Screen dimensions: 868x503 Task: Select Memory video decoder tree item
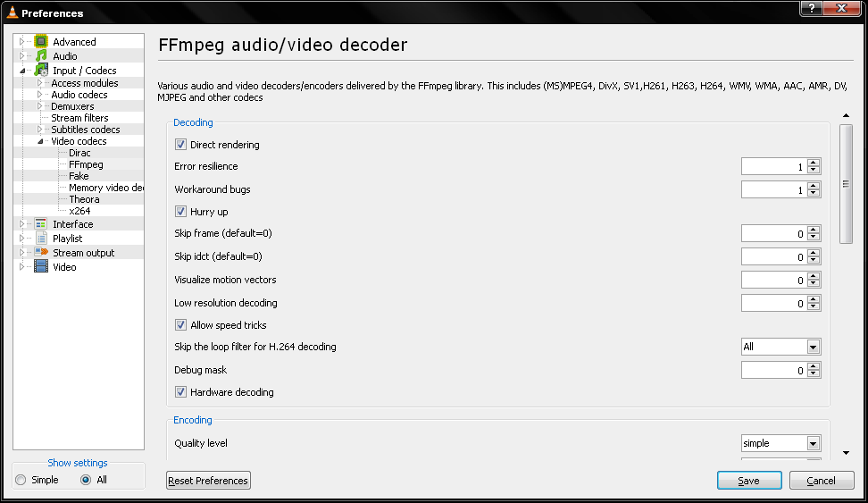coord(105,188)
